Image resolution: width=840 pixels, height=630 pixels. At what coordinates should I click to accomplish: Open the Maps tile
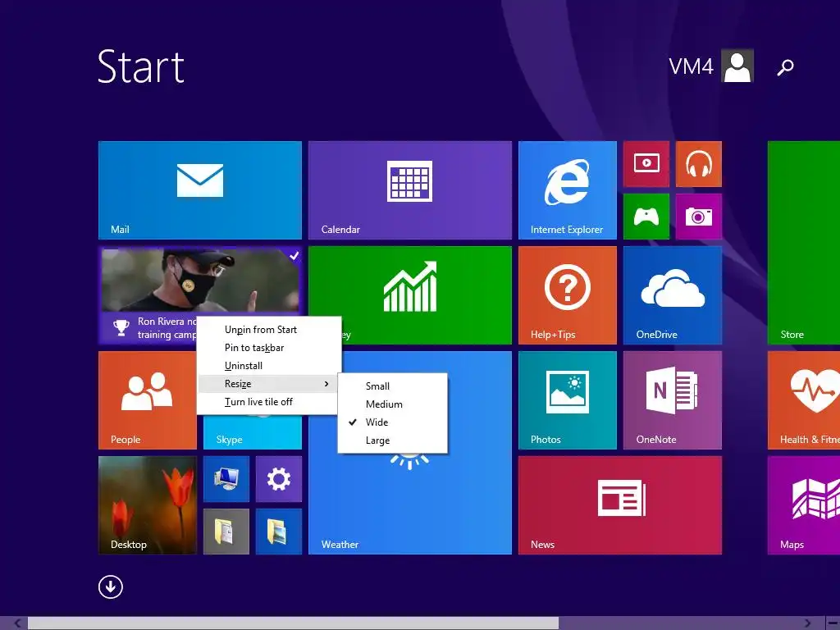click(804, 505)
